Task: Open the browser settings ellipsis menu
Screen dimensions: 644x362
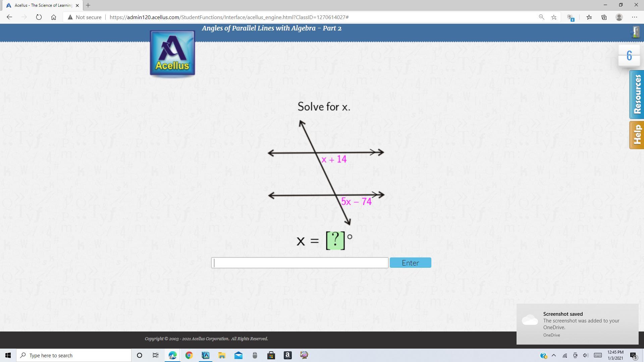Action: pos(634,17)
